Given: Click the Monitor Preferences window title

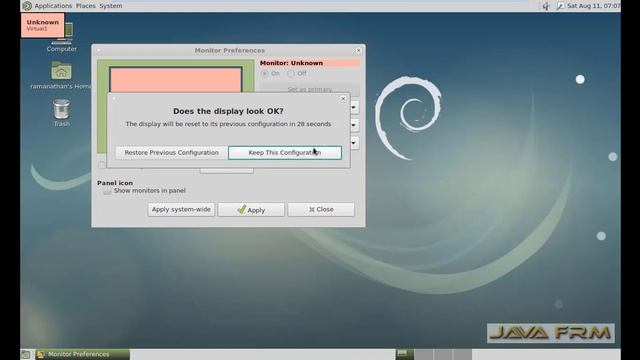Looking at the screenshot, I should click(x=230, y=51).
